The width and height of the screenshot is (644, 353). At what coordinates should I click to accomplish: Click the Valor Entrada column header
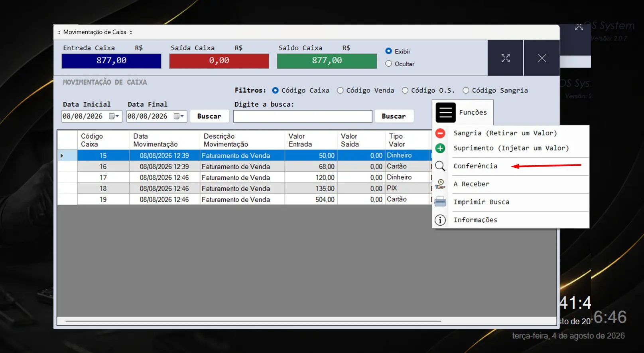click(x=311, y=140)
